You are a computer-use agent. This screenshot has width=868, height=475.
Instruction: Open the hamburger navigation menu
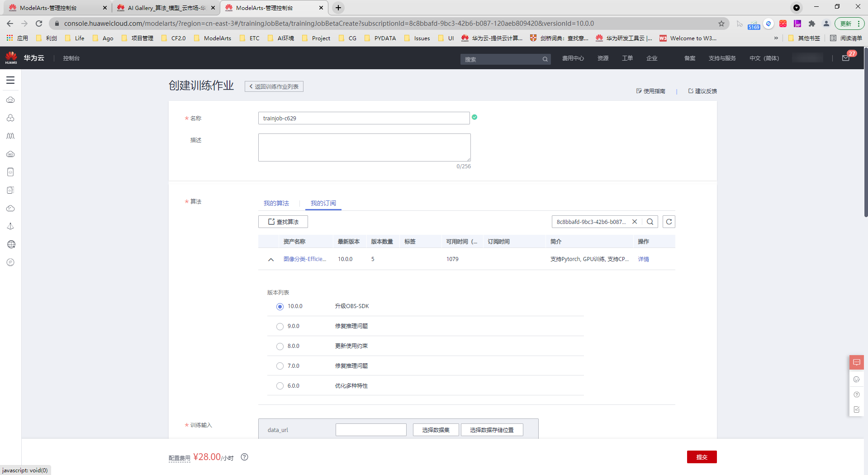pos(10,80)
